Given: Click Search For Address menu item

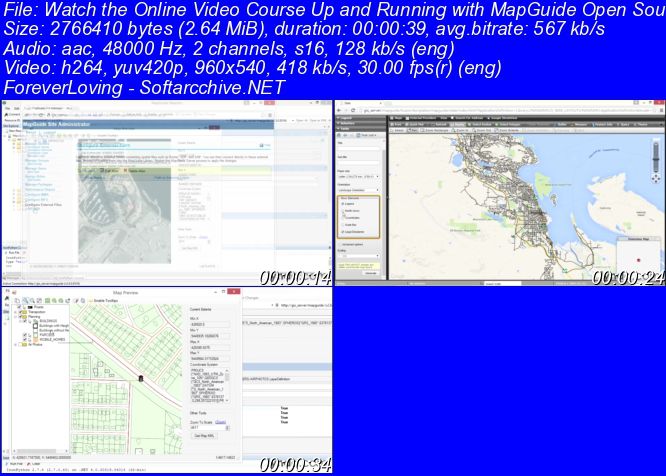Looking at the screenshot, I should coord(469,118).
